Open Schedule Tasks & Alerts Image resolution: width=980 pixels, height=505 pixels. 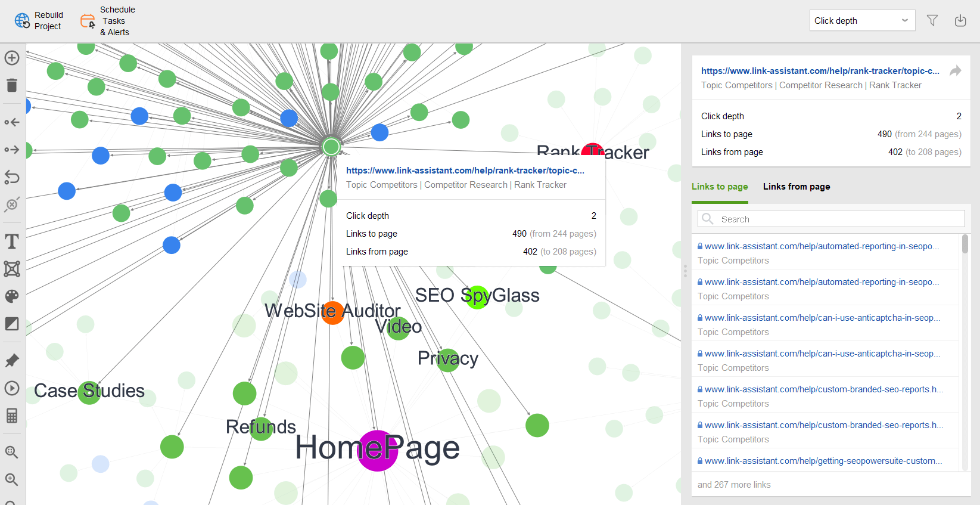108,21
